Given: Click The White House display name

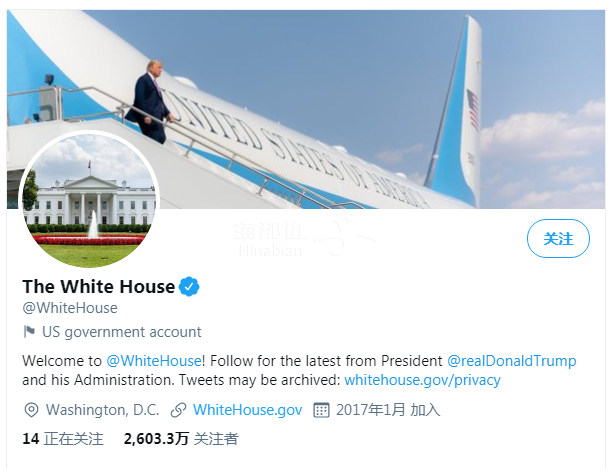Looking at the screenshot, I should coord(98,286).
